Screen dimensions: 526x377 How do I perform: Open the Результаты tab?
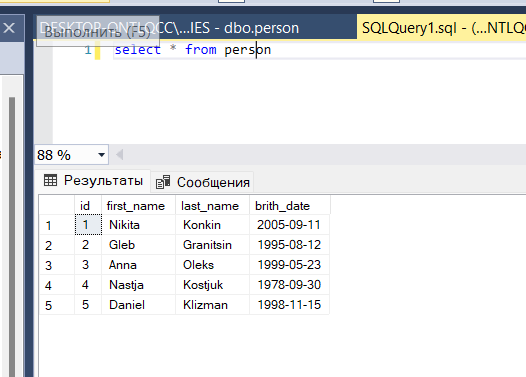pyautogui.click(x=93, y=181)
